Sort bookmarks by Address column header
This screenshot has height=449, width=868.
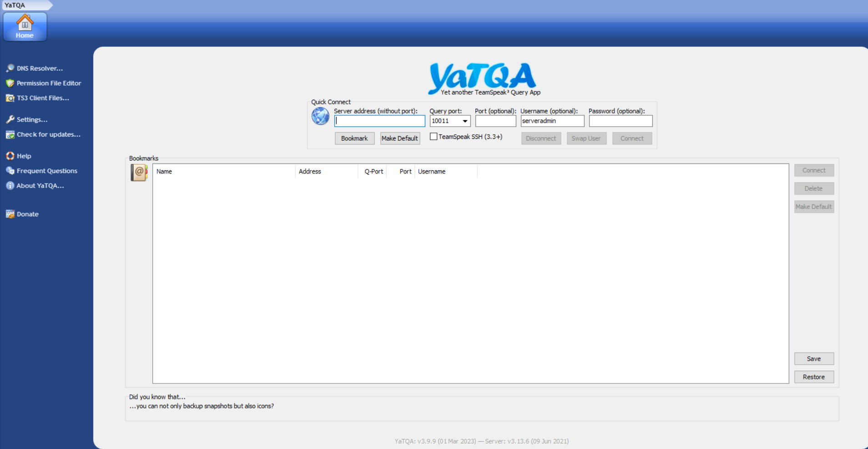327,172
